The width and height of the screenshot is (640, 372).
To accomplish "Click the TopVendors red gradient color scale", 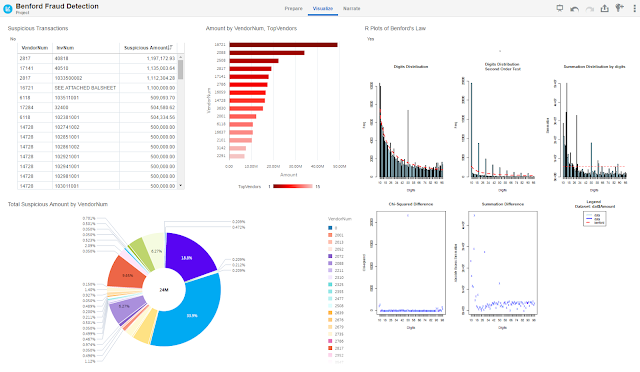I will coord(293,186).
